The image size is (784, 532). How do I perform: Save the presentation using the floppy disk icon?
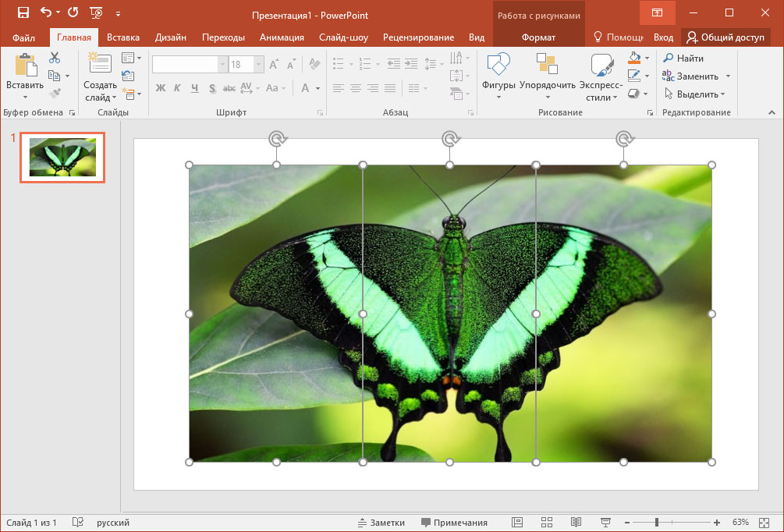click(23, 12)
